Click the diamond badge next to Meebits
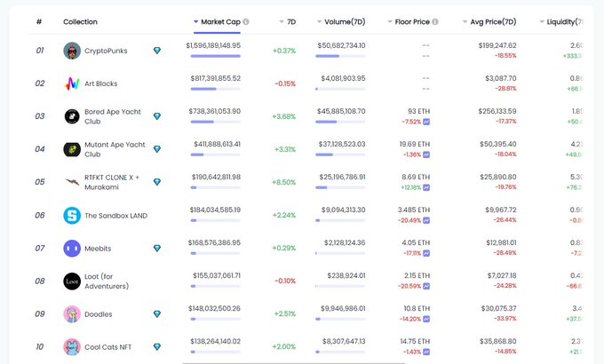The height and width of the screenshot is (364, 604). click(x=157, y=248)
